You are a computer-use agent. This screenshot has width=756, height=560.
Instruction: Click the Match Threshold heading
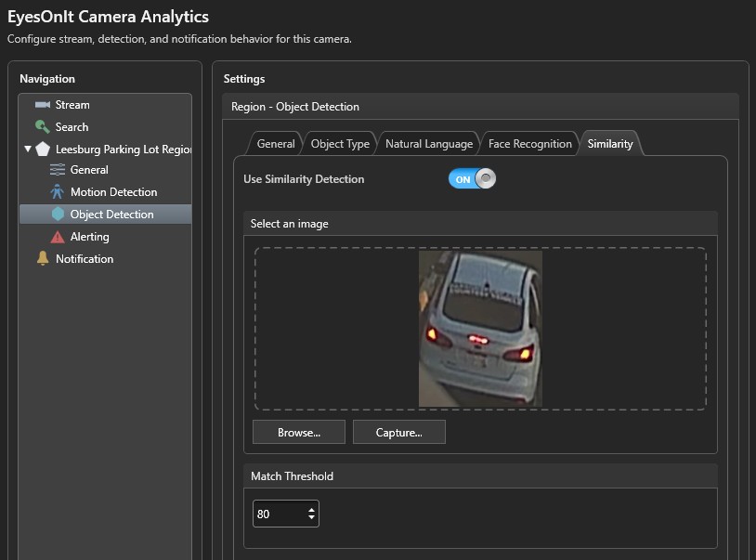coord(293,476)
